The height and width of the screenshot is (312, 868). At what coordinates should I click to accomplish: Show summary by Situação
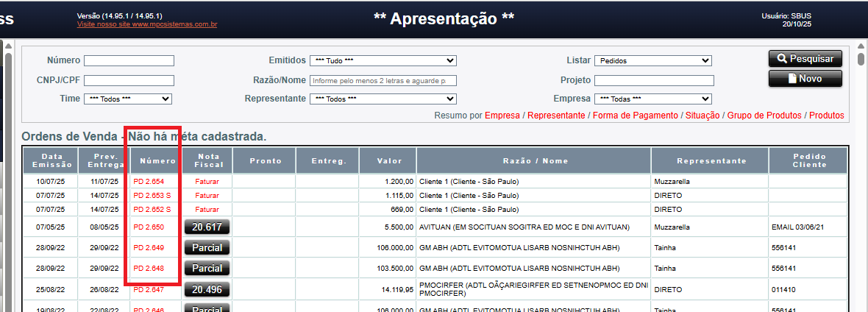[702, 116]
